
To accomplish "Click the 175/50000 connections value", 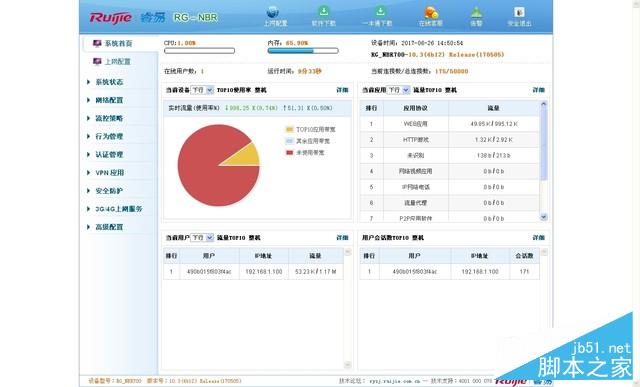I will click(451, 71).
